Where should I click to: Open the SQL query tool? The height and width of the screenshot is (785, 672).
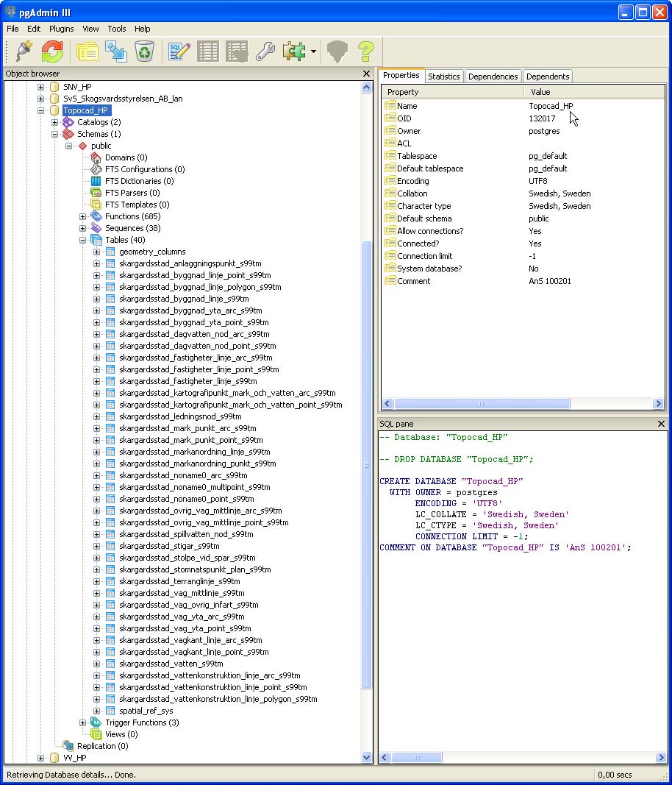179,51
